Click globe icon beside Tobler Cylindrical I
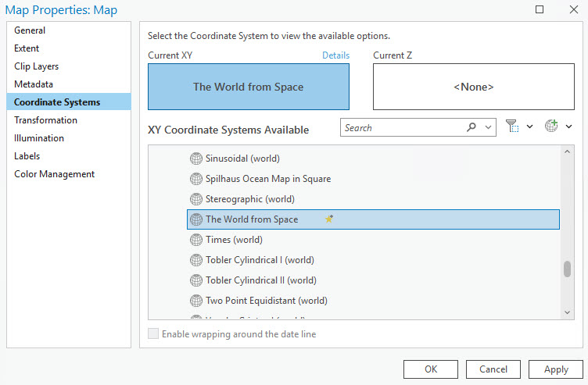This screenshot has height=385, width=588. 195,260
